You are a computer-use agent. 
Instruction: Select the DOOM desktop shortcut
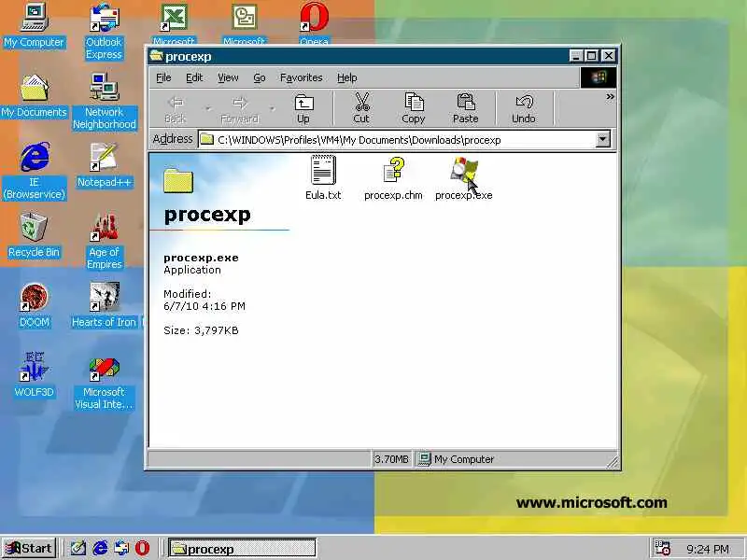[34, 305]
